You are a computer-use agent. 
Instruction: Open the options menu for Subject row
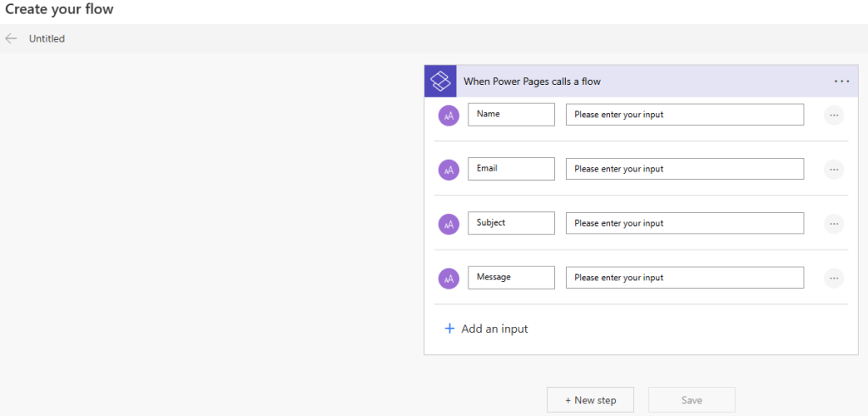coord(833,223)
